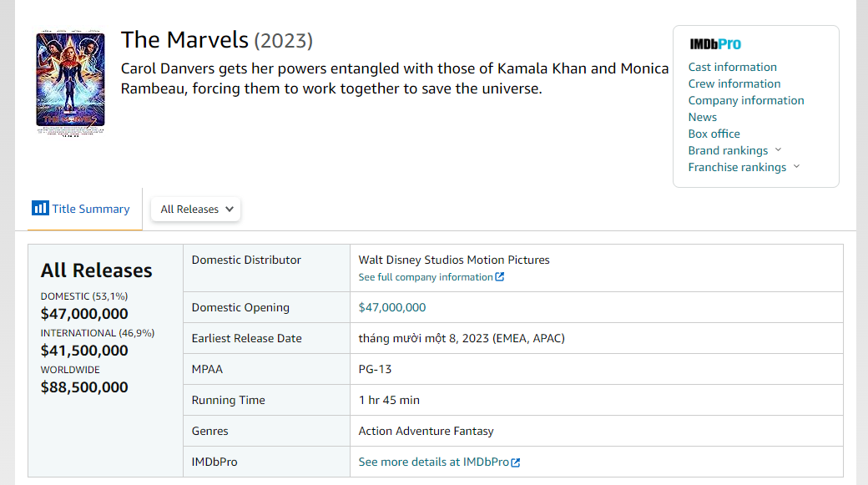Open the Cast information link

pyautogui.click(x=732, y=67)
